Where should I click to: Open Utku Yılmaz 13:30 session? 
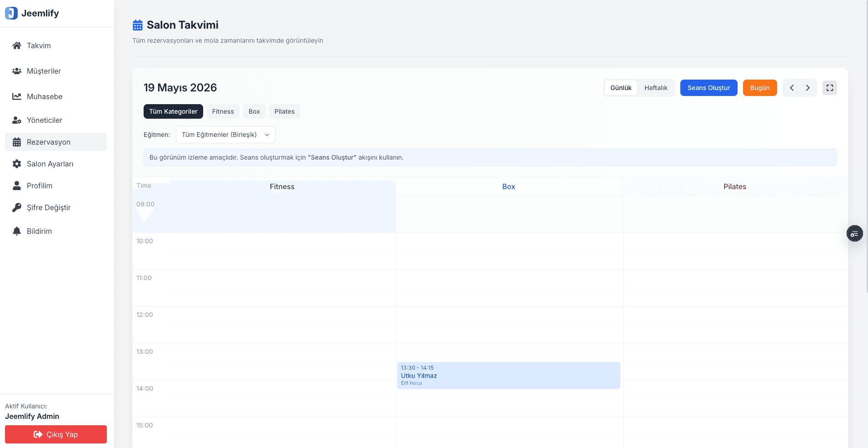coord(509,375)
